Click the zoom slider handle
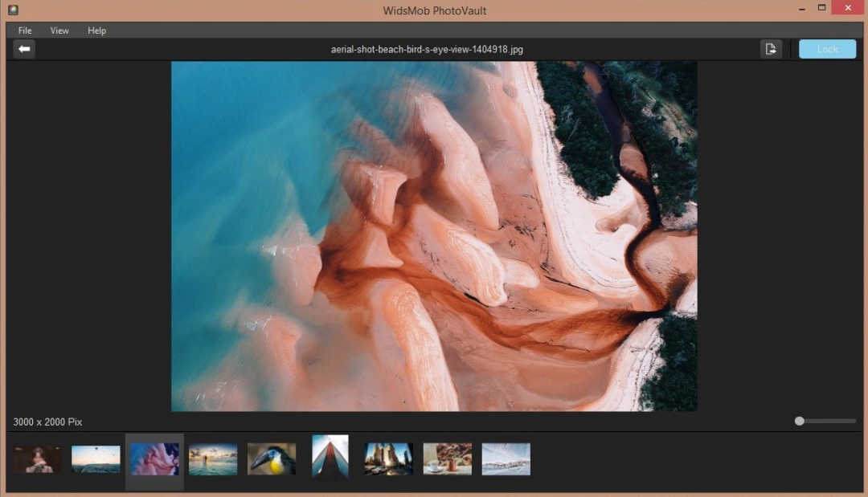This screenshot has width=868, height=497. pos(799,421)
